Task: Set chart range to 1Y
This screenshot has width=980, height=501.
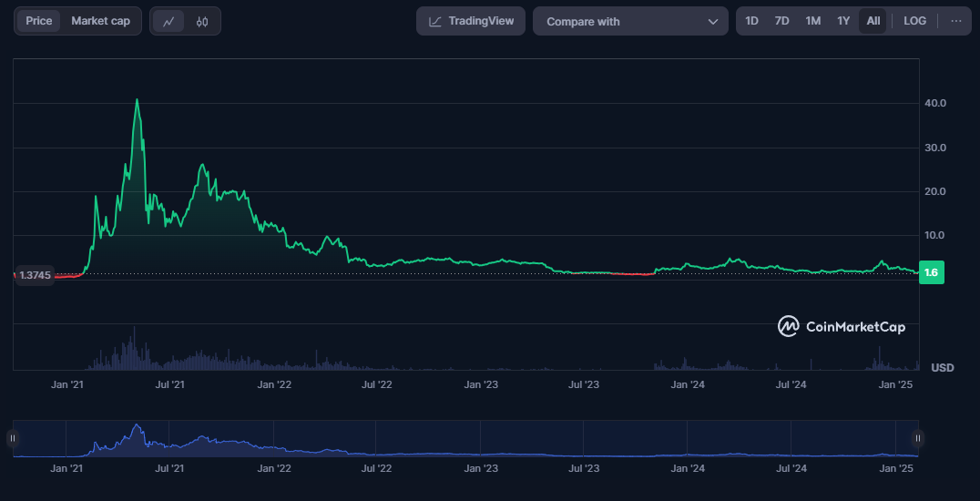Action: pos(843,21)
